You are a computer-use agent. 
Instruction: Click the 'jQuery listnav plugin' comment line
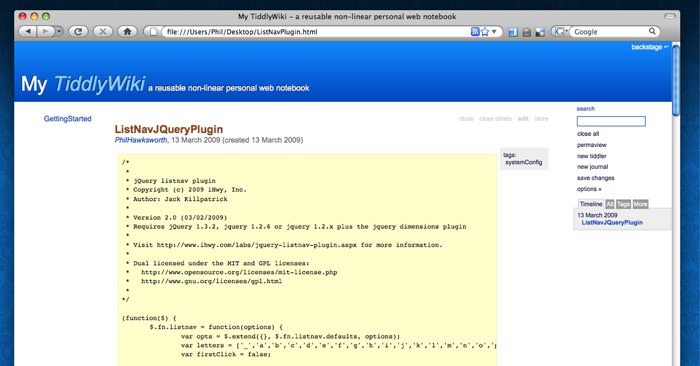pos(175,181)
